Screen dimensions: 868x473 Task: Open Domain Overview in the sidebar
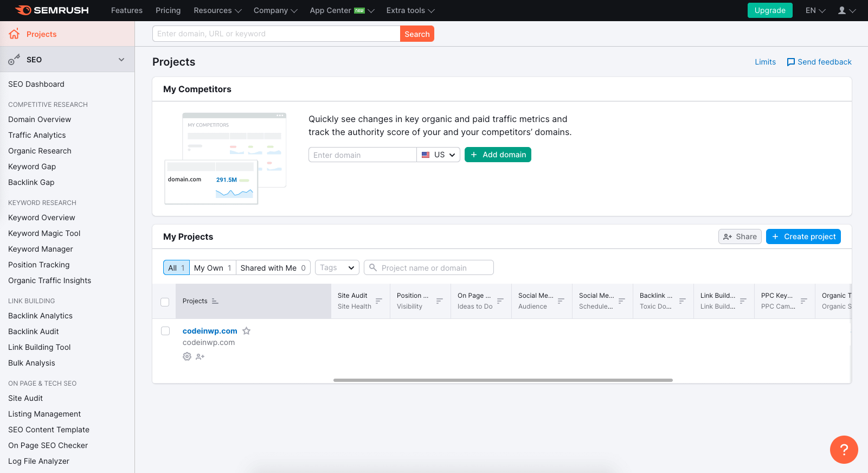(x=40, y=119)
